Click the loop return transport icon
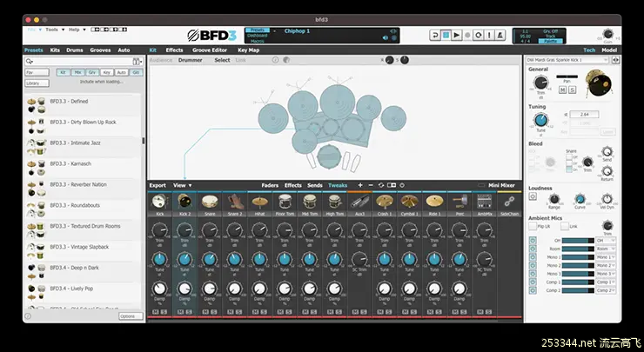644x352 pixels. (x=435, y=36)
